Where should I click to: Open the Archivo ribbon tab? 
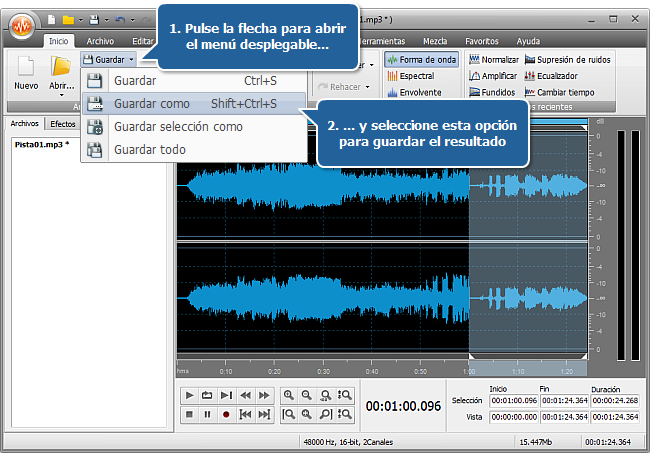pyautogui.click(x=100, y=41)
